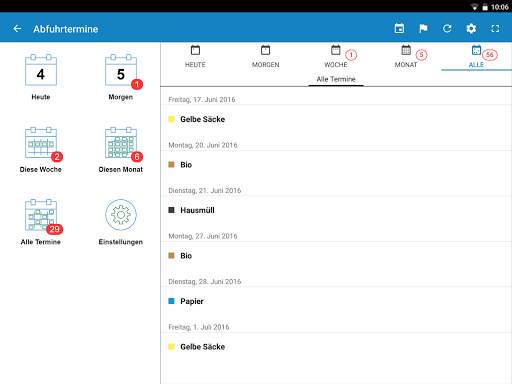Viewport: 512px width, 384px height.
Task: Switch to the MORGEN tab
Action: 266,56
